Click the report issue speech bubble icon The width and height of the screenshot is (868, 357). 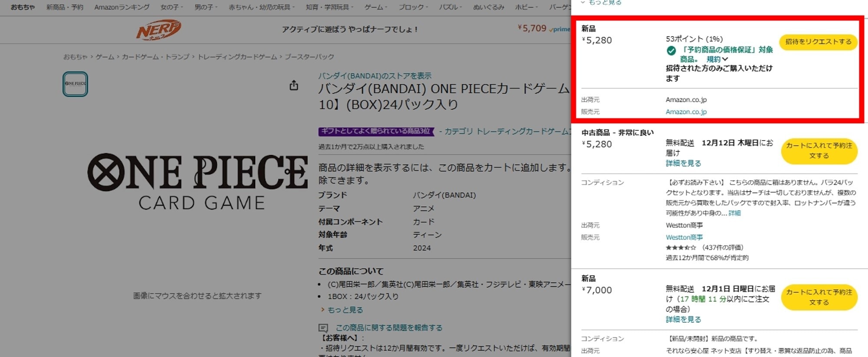[323, 328]
